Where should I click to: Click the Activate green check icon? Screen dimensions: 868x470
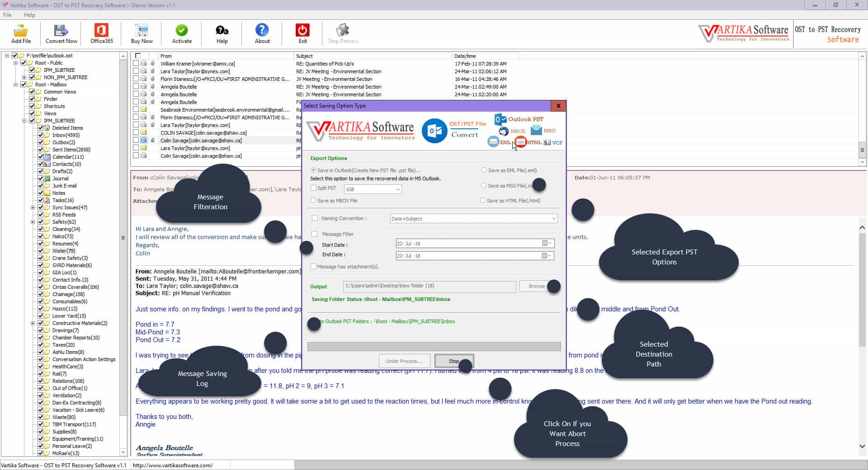coord(182,30)
